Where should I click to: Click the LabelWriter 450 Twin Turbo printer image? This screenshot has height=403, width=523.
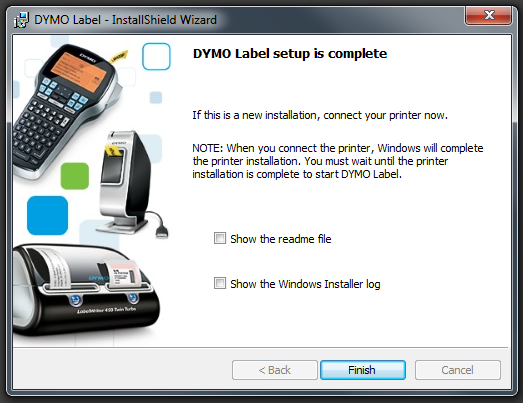(86, 290)
